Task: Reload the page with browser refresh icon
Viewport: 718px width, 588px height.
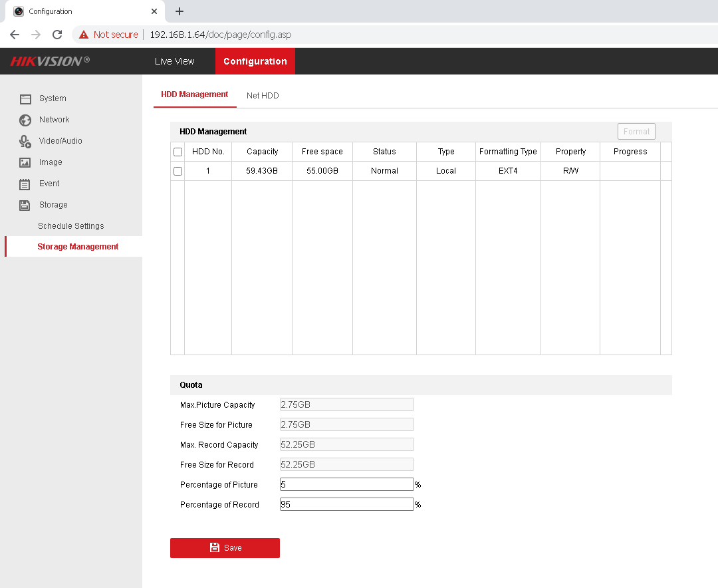Action: click(x=57, y=35)
